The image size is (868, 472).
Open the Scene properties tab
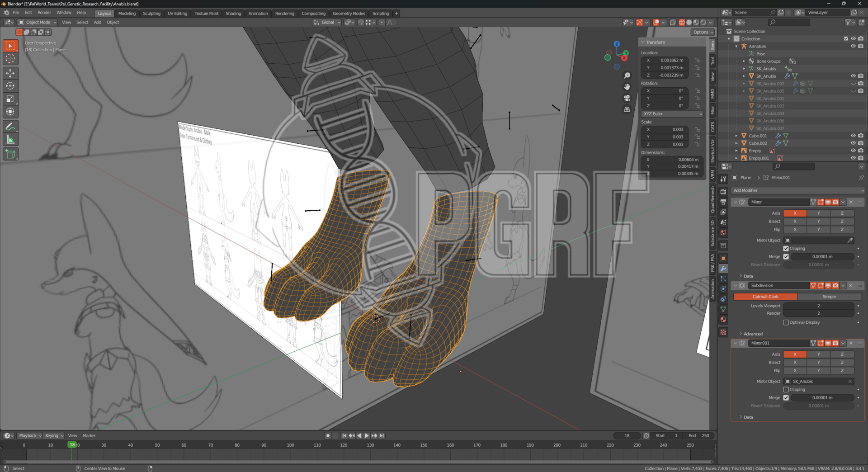[723, 222]
